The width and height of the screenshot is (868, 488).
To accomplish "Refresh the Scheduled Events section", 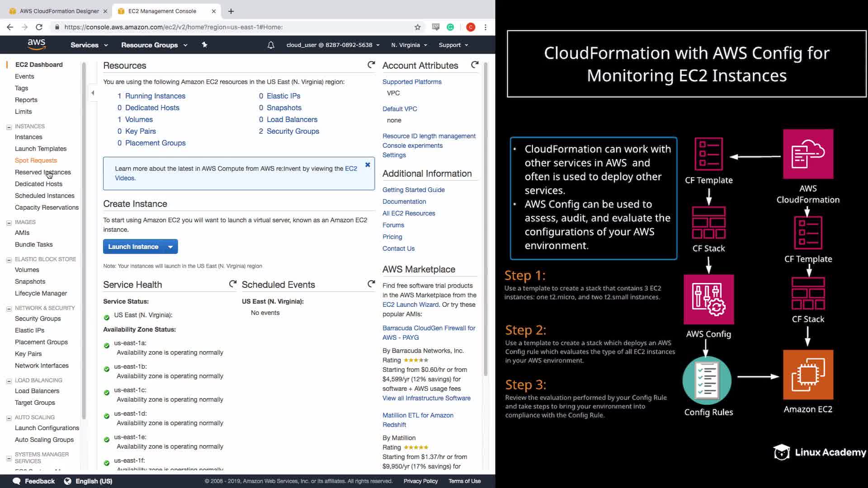I will click(x=371, y=284).
